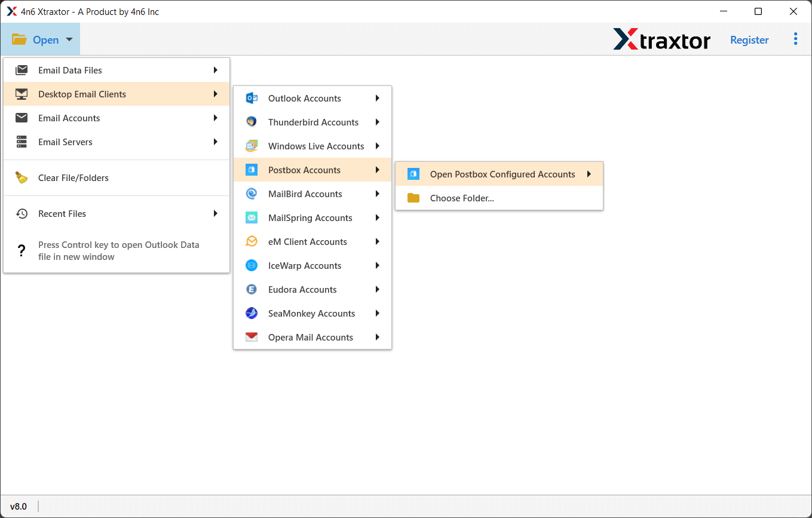Image resolution: width=812 pixels, height=518 pixels.
Task: Click the Clear File/Folders broom icon
Action: [22, 177]
